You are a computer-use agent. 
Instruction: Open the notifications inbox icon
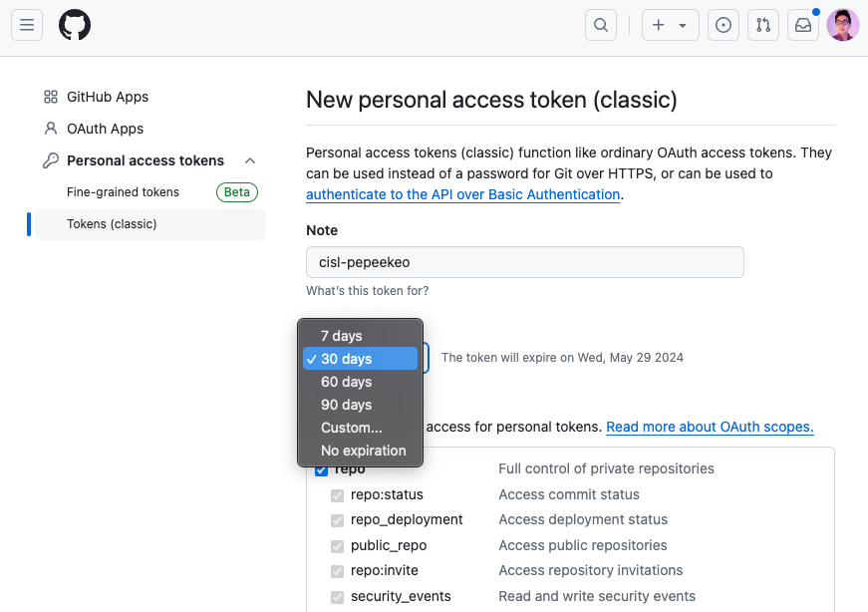(802, 26)
